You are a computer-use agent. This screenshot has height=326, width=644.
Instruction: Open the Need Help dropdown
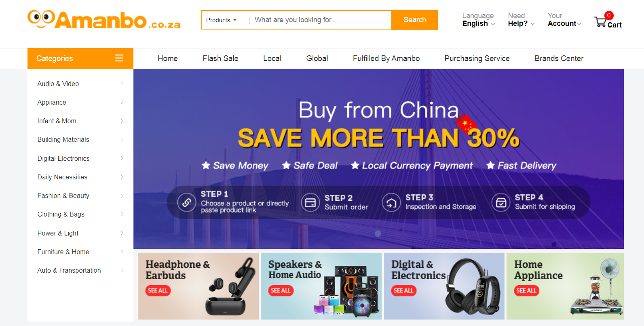coord(521,19)
